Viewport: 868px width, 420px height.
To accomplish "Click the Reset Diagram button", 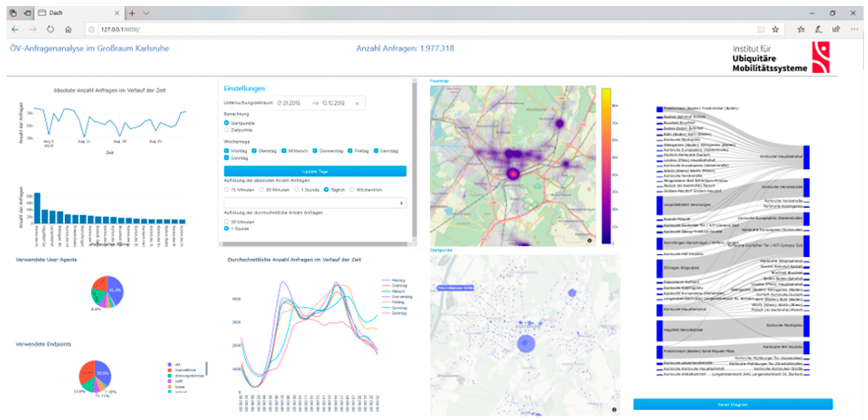I will 733,404.
